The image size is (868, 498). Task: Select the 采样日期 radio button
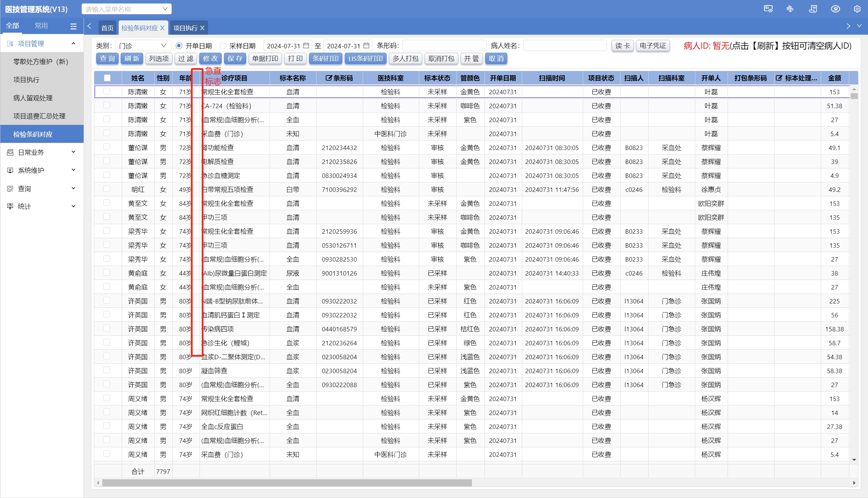click(x=223, y=46)
